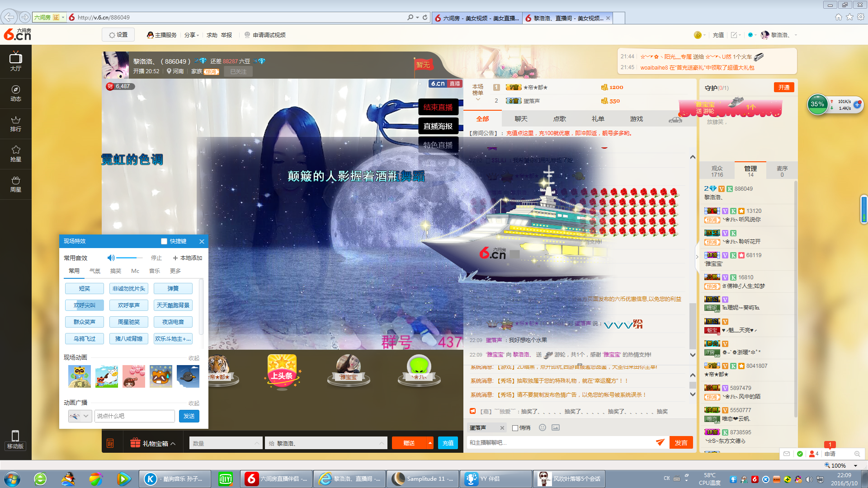The height and width of the screenshot is (488, 868).
Task: Open the 大厅 lobby icon in sidebar
Action: 16,61
